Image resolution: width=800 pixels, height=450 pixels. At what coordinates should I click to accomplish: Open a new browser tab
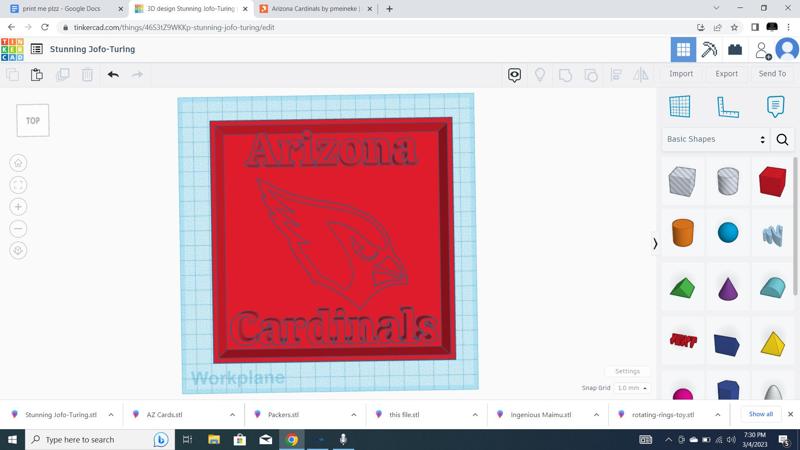point(389,9)
